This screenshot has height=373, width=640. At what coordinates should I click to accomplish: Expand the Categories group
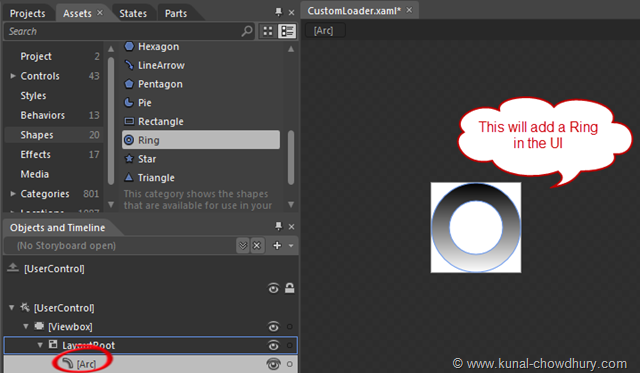[13, 193]
